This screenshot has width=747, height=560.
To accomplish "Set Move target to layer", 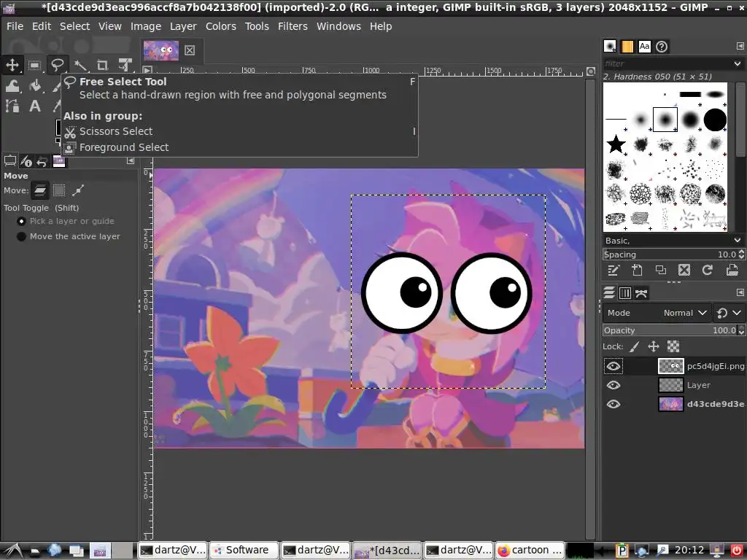I will pyautogui.click(x=40, y=190).
